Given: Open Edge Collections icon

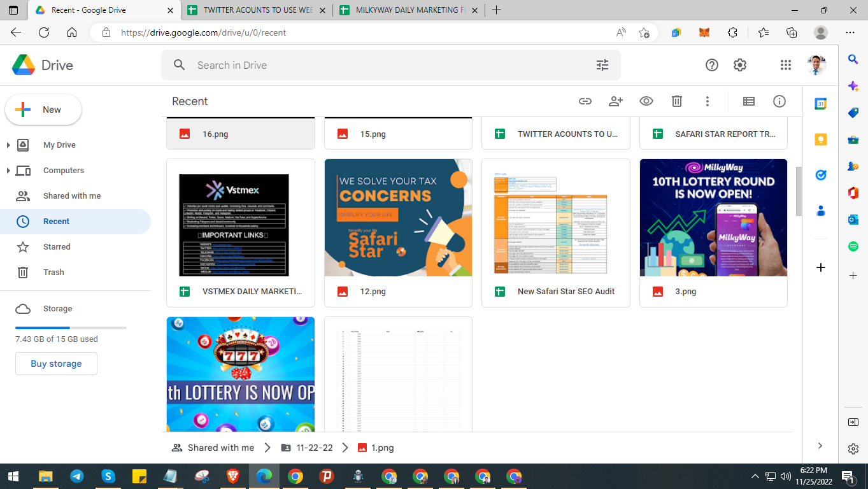Looking at the screenshot, I should click(792, 32).
